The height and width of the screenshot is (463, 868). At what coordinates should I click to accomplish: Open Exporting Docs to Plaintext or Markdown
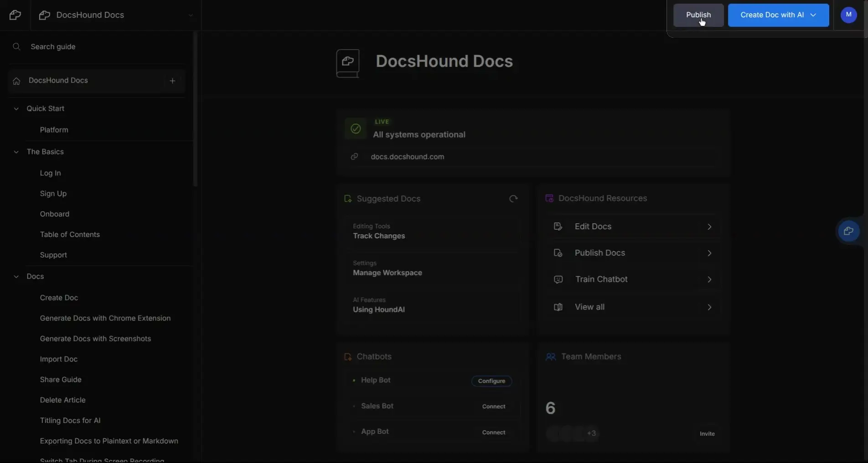[x=109, y=441]
